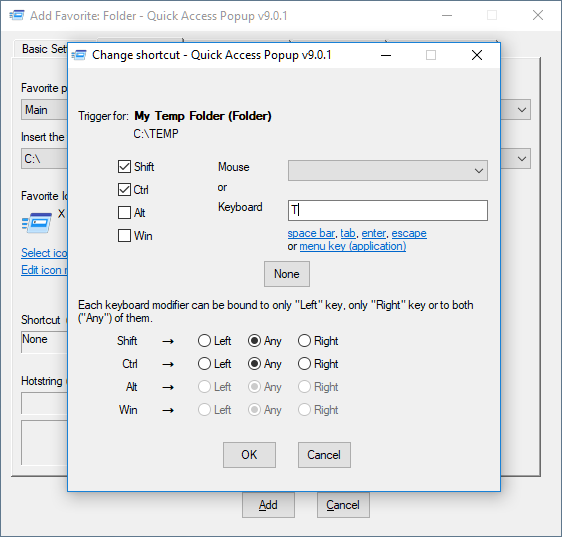The width and height of the screenshot is (562, 537).
Task: Close the Add Favorite window
Action: click(x=538, y=15)
